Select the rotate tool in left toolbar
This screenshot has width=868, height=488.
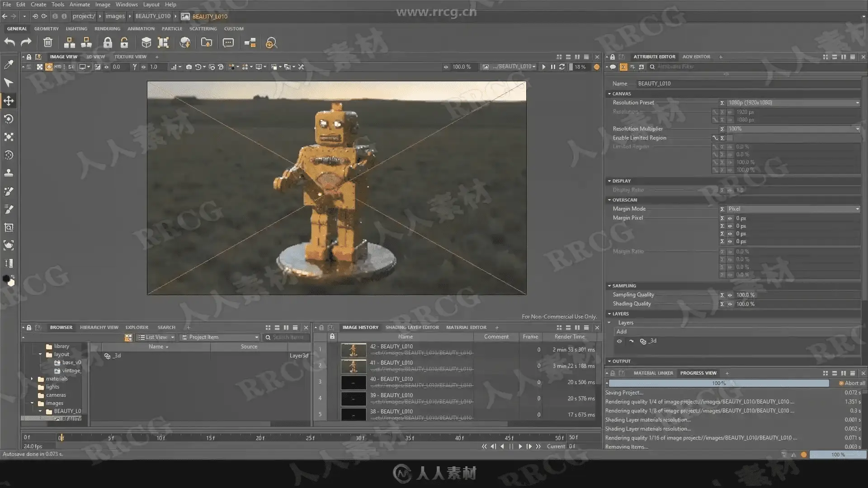tap(9, 119)
